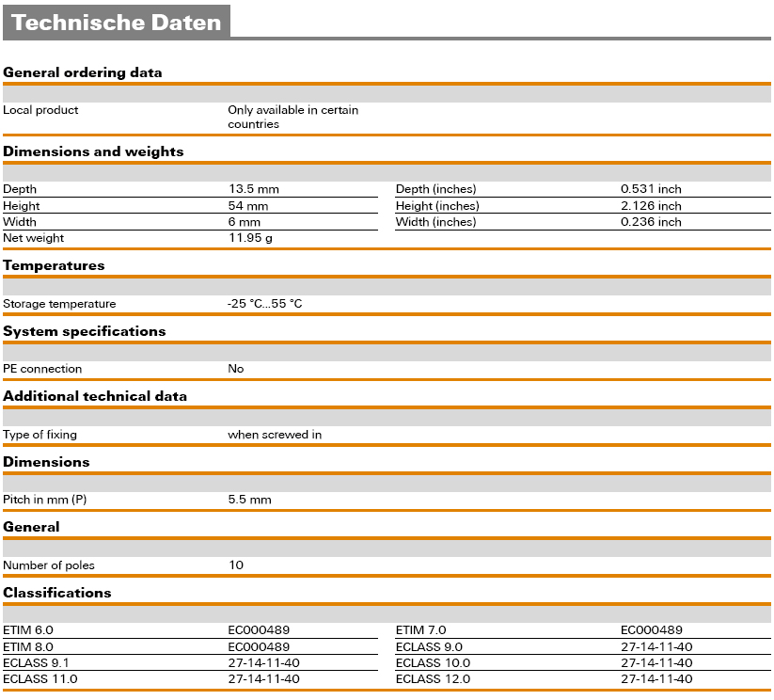
Task: Select the Additional technical data heading
Action: pos(95,396)
